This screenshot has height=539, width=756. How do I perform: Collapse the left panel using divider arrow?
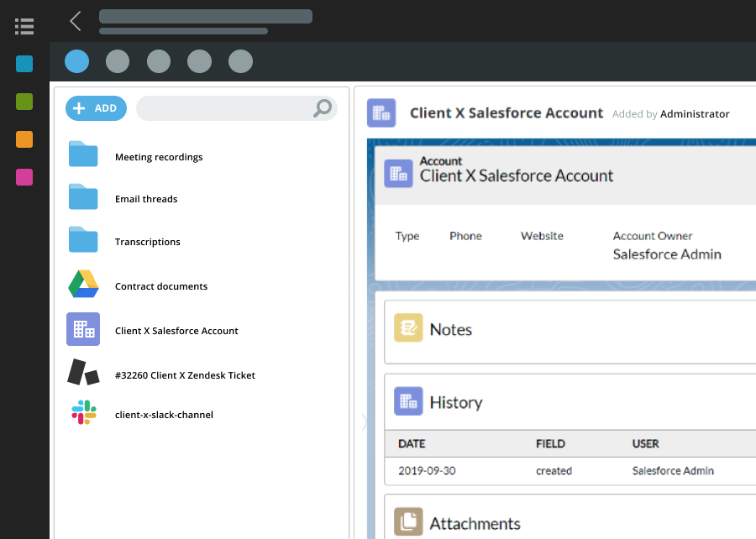tap(364, 422)
